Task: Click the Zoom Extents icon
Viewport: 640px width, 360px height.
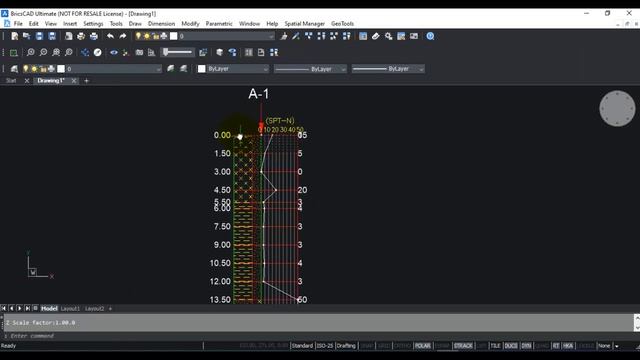Action: pos(56,52)
